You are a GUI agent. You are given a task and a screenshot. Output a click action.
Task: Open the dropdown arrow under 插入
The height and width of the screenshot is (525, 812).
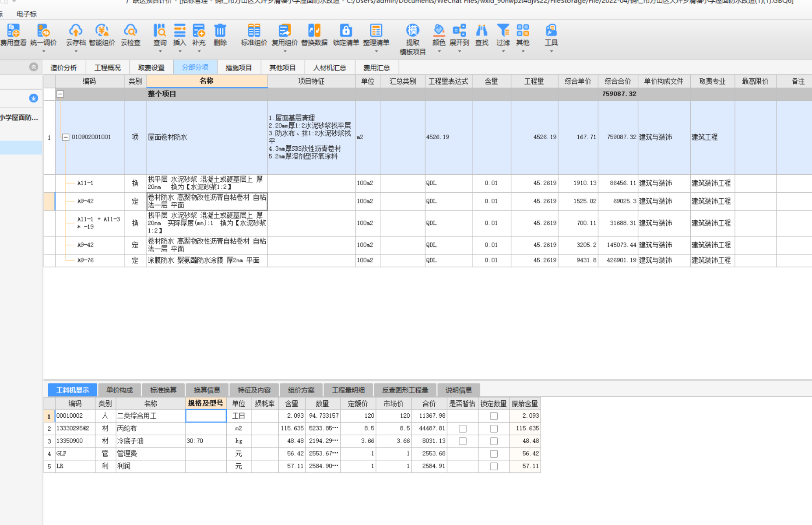pos(179,52)
